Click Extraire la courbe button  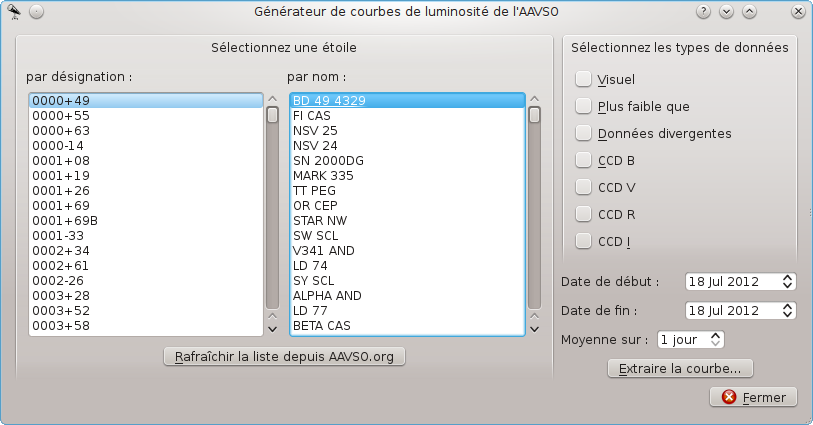click(680, 368)
